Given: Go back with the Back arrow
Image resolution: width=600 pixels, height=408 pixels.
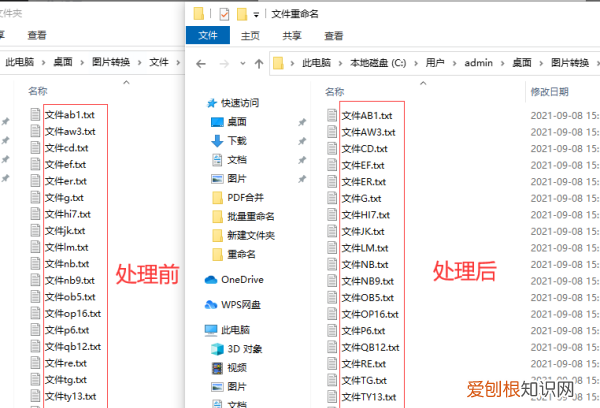Looking at the screenshot, I should click(x=201, y=64).
